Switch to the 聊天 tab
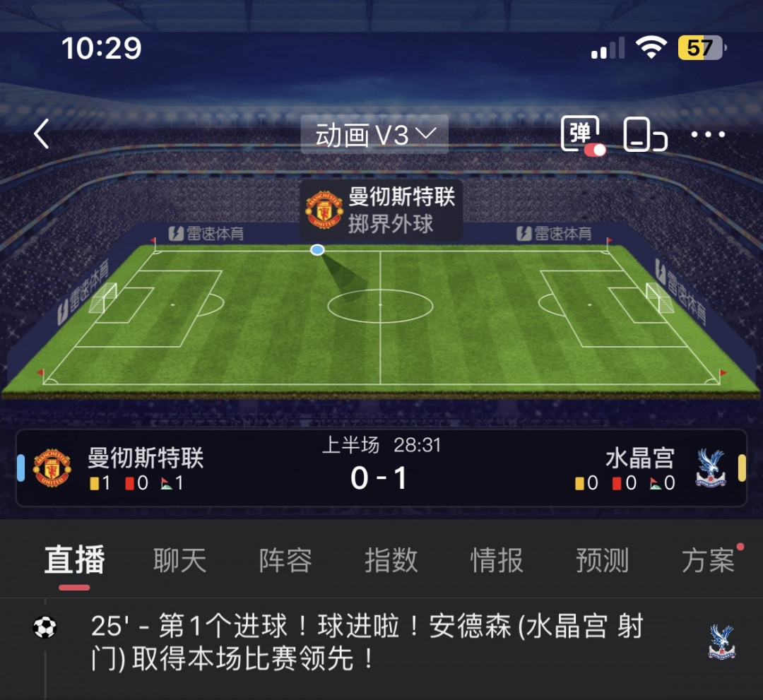Screen dimensions: 763x700 tap(180, 560)
